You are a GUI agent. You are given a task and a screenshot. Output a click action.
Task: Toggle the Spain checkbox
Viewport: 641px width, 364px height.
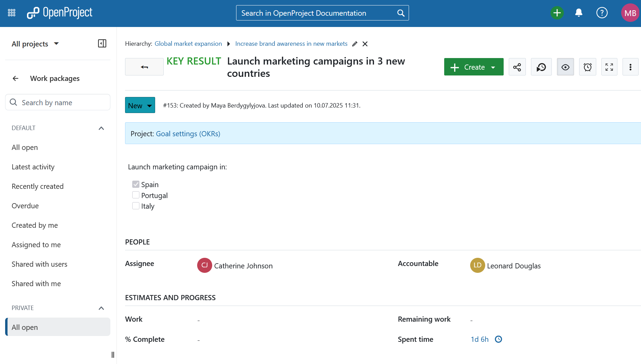click(x=136, y=184)
